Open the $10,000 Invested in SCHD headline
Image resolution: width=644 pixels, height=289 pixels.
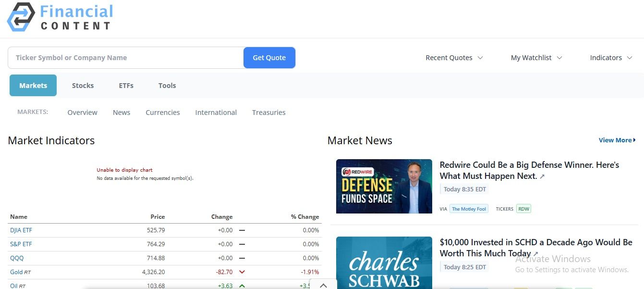tap(536, 248)
